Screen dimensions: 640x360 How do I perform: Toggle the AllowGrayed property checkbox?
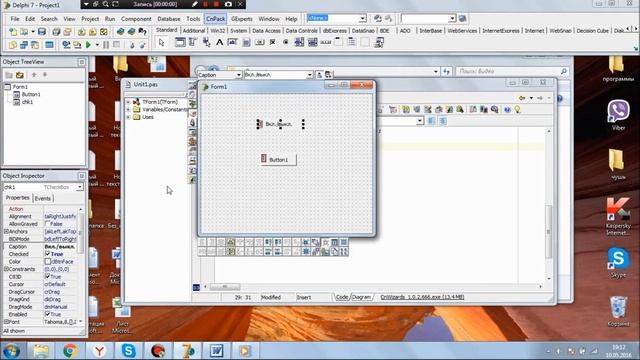tap(48, 224)
